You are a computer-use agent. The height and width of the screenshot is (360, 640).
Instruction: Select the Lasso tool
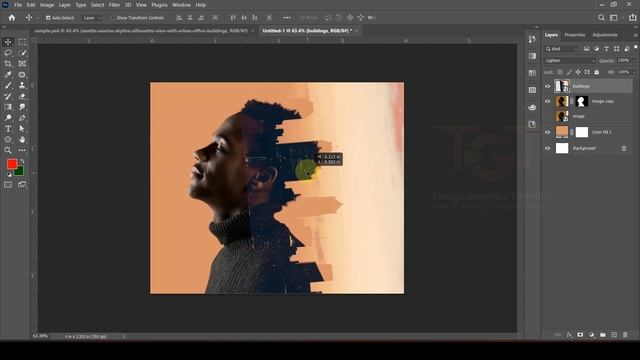point(8,53)
